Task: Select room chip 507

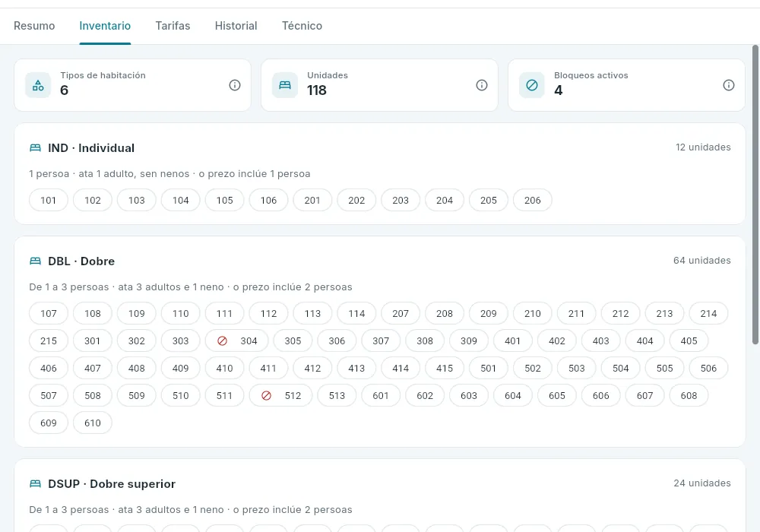Action: pos(49,396)
